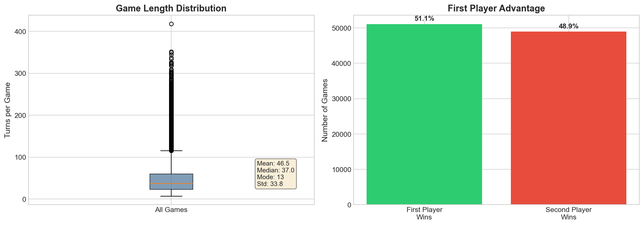Click the "Turns per Game" axis label
The image size is (644, 225).
pos(7,110)
